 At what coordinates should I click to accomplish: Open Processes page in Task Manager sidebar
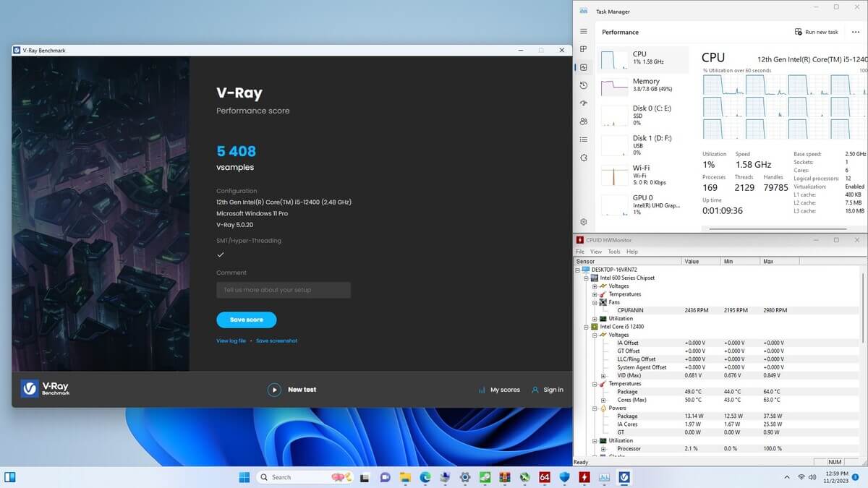click(x=584, y=49)
